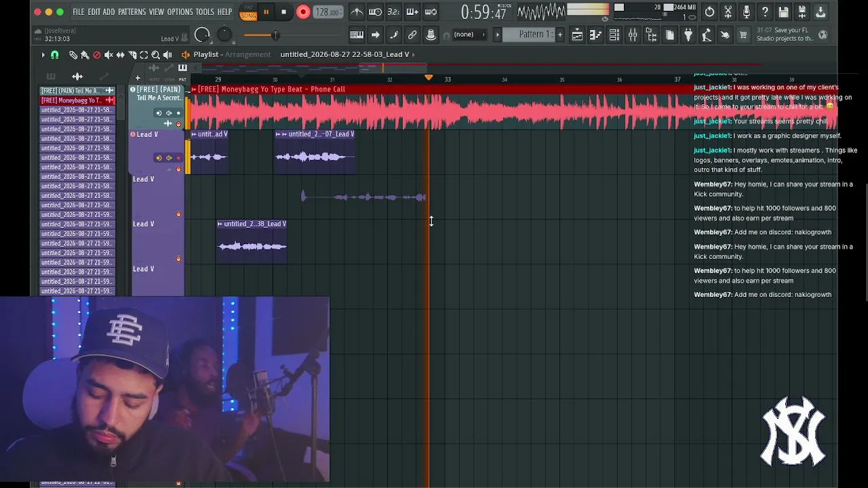
Task: Click the 128.000 tempo field
Action: [x=329, y=12]
